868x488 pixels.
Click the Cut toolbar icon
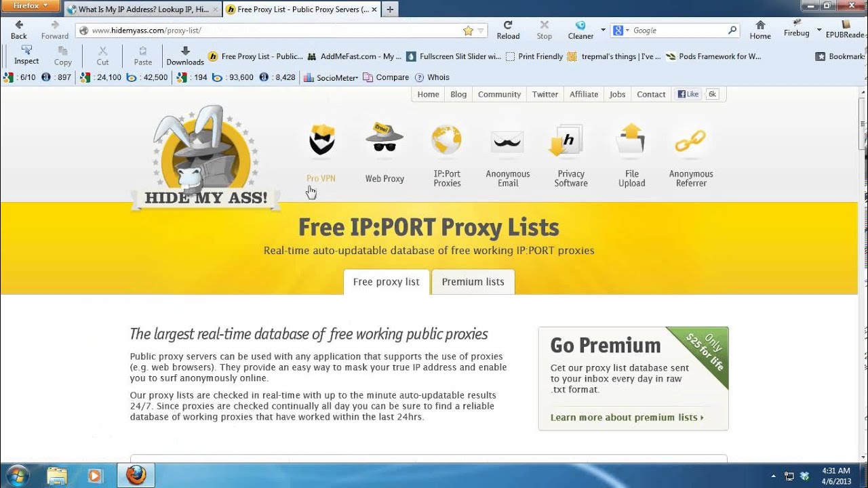tap(102, 56)
